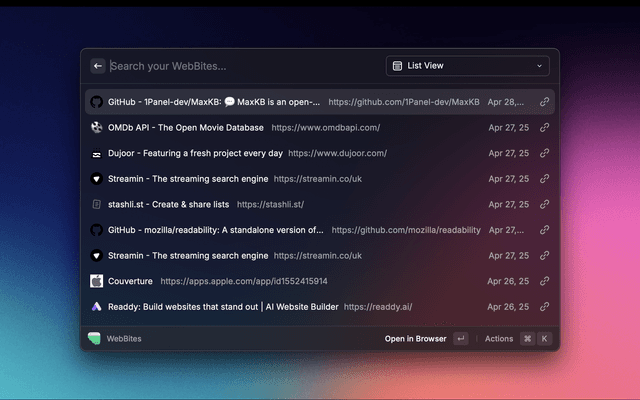This screenshot has height=400, width=640.
Task: Click the Enter key icon in footer
Action: pos(460,339)
